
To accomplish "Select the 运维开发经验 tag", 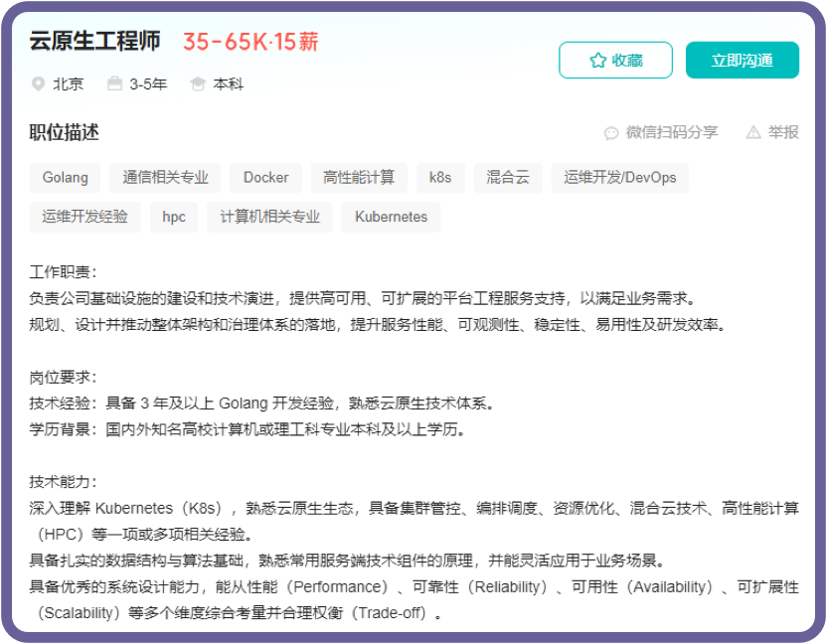I will pyautogui.click(x=84, y=217).
